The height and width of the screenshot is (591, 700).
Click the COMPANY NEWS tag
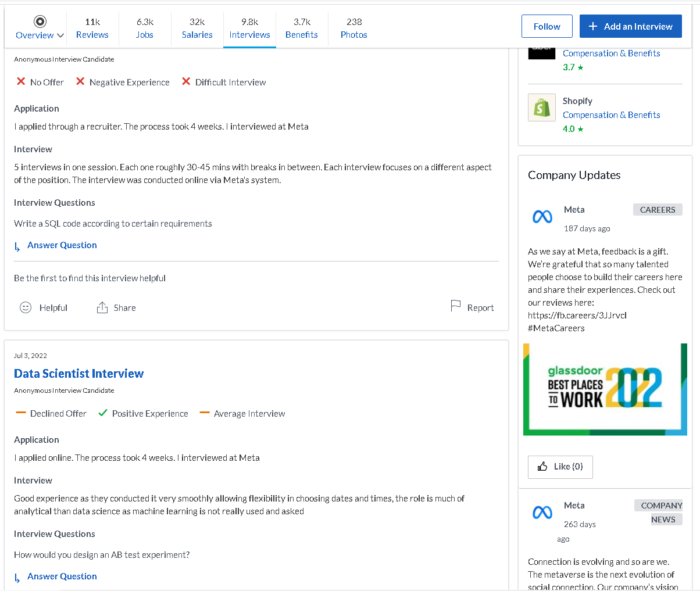point(659,512)
